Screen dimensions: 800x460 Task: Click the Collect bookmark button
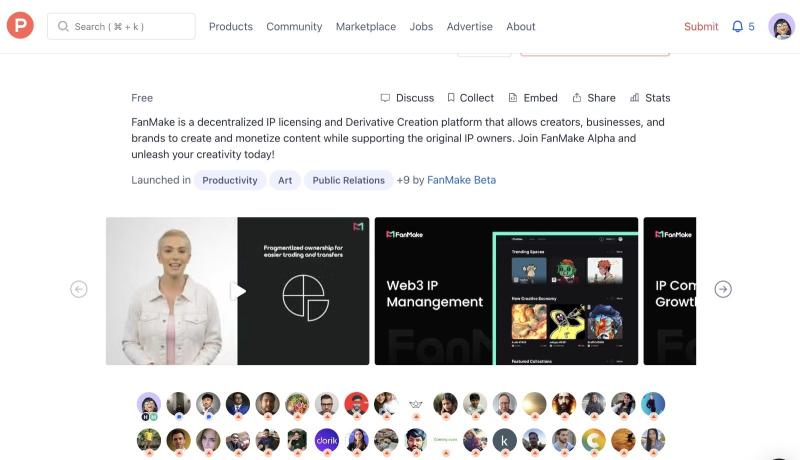pos(470,98)
